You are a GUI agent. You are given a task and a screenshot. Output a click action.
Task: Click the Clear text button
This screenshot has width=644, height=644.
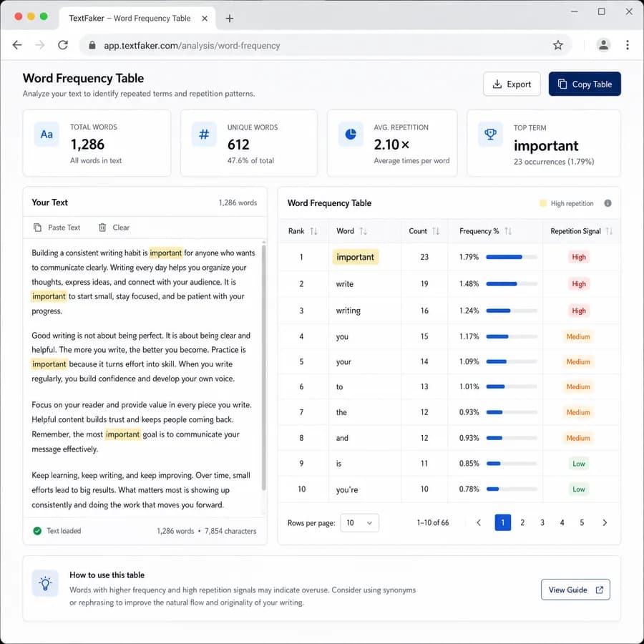click(114, 228)
